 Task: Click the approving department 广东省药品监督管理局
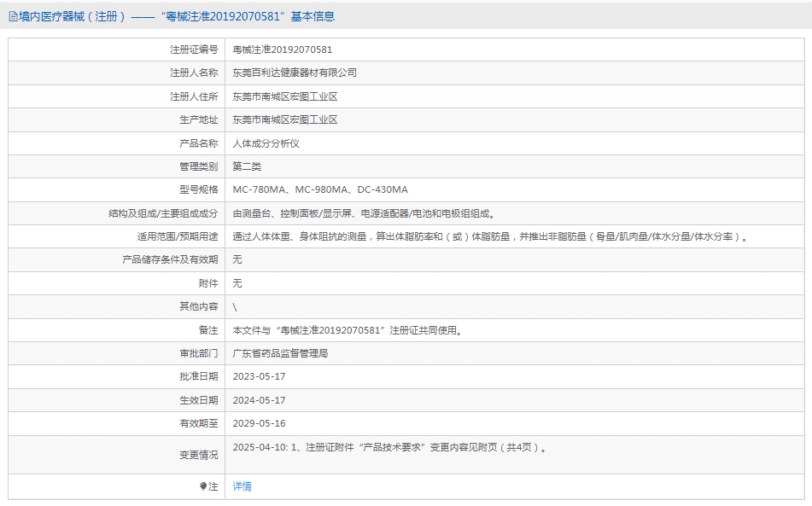(280, 353)
